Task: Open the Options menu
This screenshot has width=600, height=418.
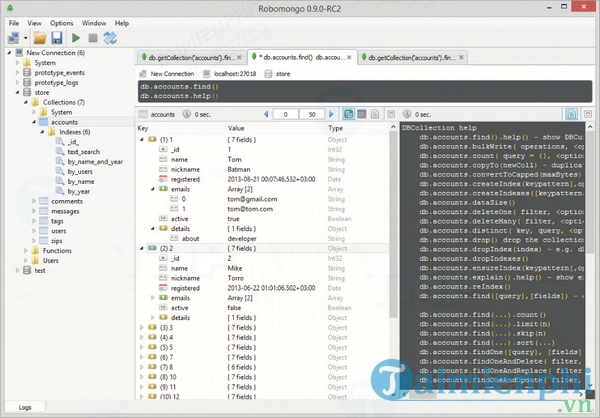Action: tap(61, 22)
